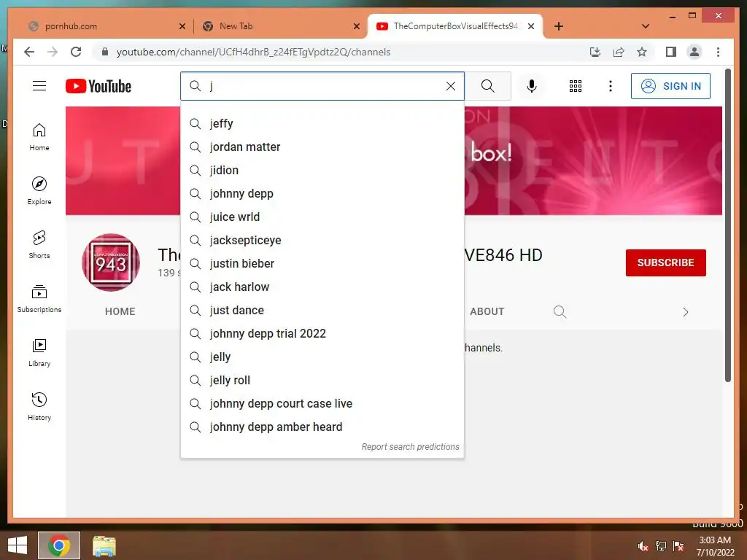Open the channel ABOUT tab
The width and height of the screenshot is (747, 560).
[487, 311]
